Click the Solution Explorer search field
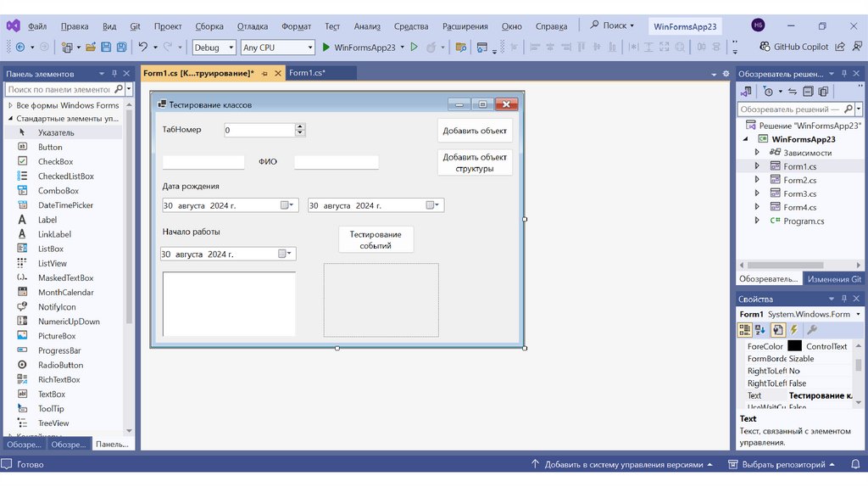 791,109
